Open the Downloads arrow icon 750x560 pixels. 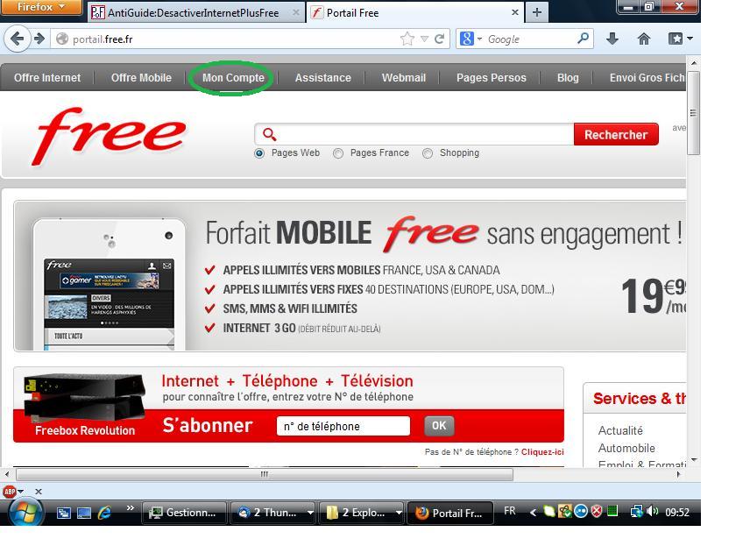[x=612, y=39]
